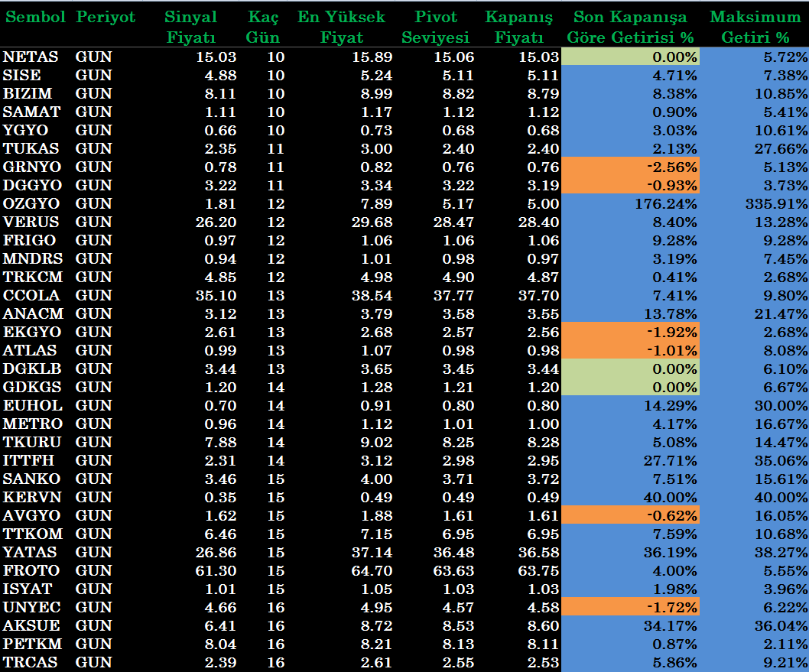
Task: Select the FROTO symbol cell
Action: click(x=31, y=570)
